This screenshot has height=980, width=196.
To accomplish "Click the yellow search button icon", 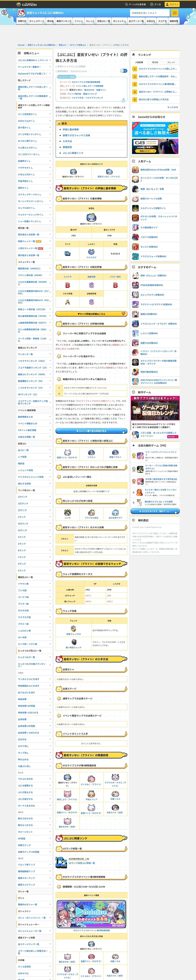I will [x=175, y=13].
